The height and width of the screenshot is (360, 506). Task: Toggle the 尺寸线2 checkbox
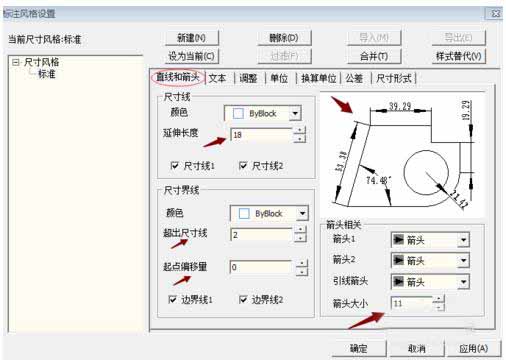tap(243, 165)
